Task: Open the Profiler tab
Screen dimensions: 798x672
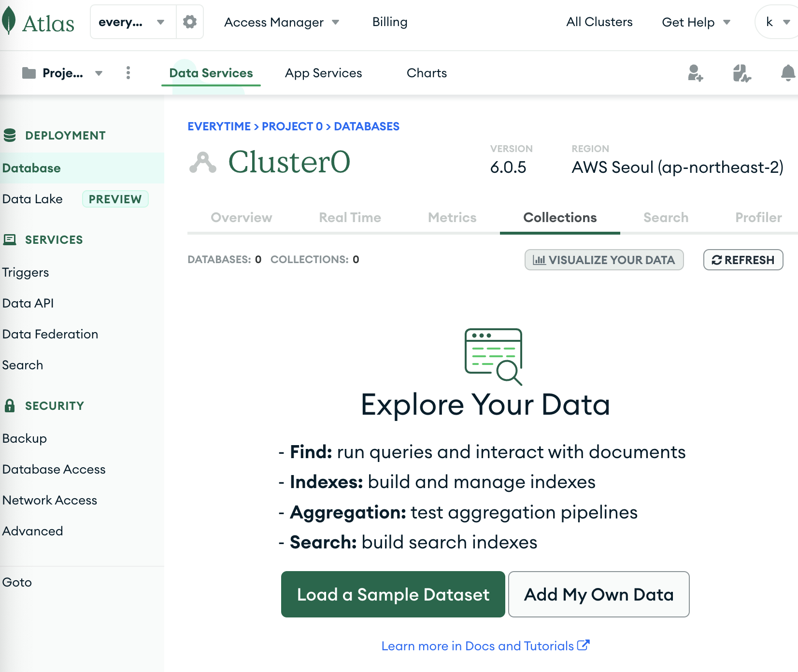Action: (758, 217)
